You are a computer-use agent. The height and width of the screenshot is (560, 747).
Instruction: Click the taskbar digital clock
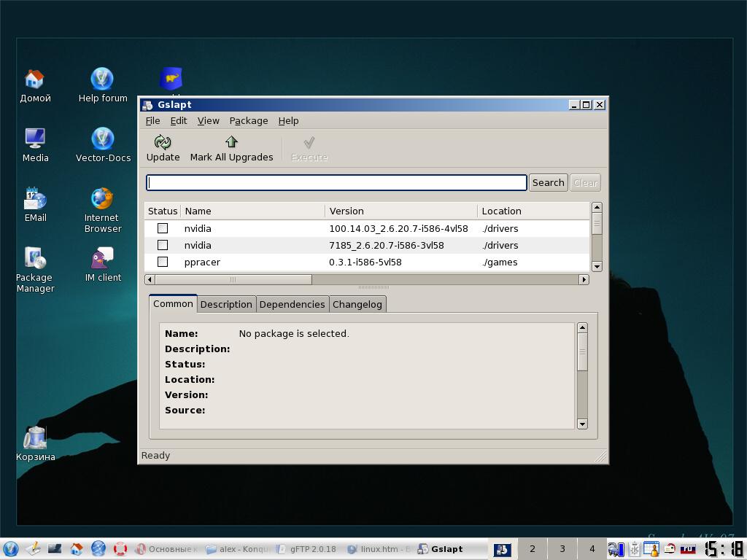[x=724, y=548]
